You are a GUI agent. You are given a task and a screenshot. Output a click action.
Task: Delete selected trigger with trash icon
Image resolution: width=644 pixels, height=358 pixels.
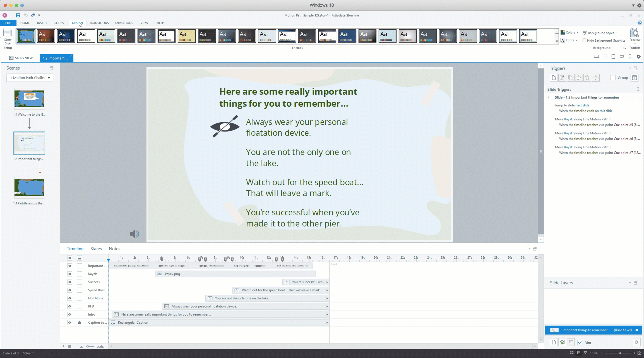coord(587,78)
